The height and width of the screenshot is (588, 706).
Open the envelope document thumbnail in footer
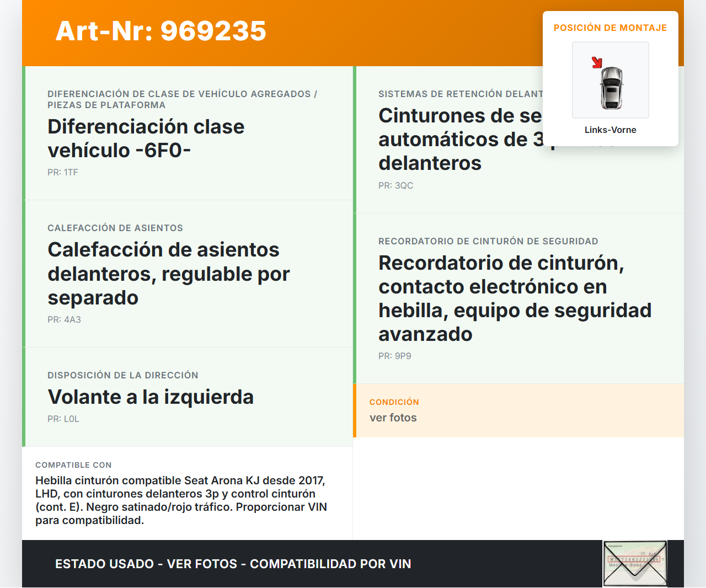tap(635, 564)
